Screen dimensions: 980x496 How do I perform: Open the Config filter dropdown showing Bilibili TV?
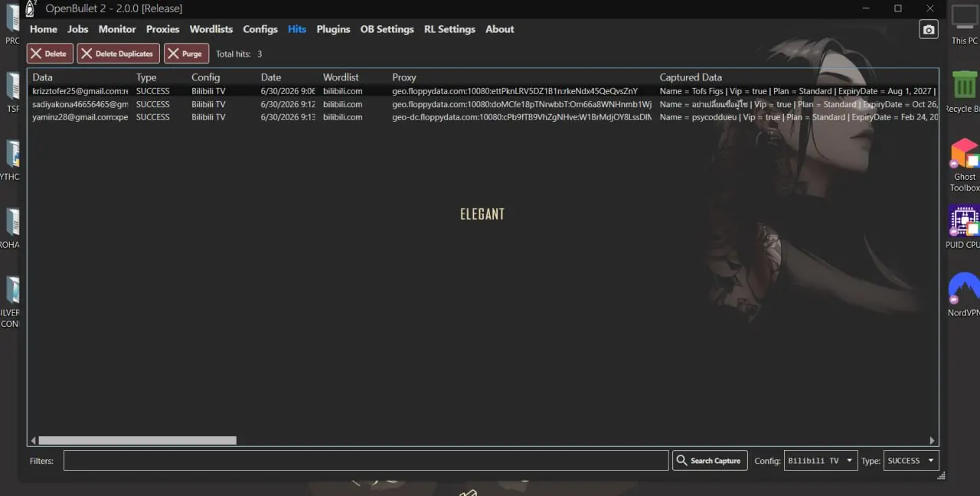[x=821, y=461]
